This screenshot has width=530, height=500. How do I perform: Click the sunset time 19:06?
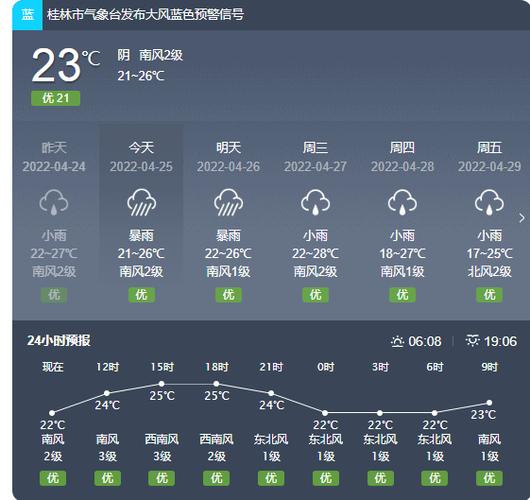(x=501, y=341)
